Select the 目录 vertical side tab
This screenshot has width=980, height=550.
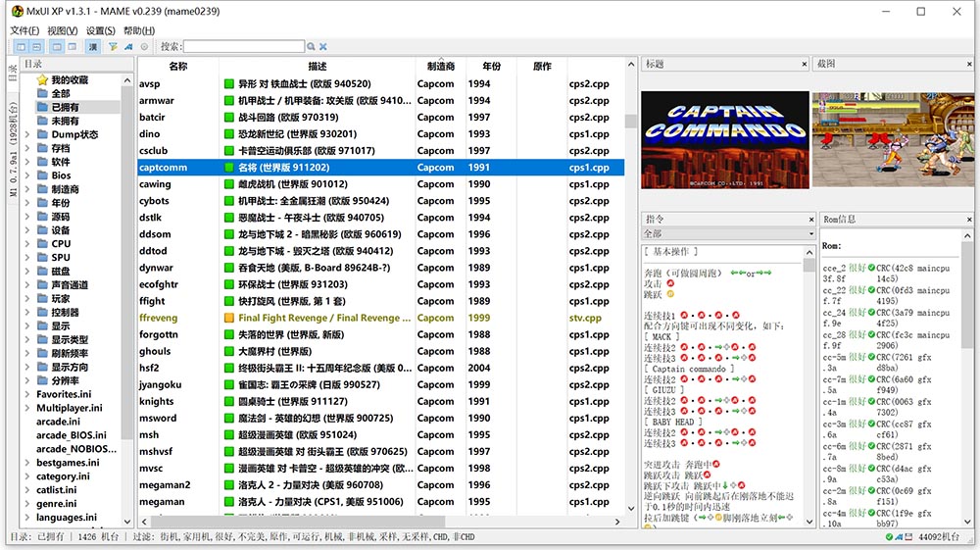(13, 74)
